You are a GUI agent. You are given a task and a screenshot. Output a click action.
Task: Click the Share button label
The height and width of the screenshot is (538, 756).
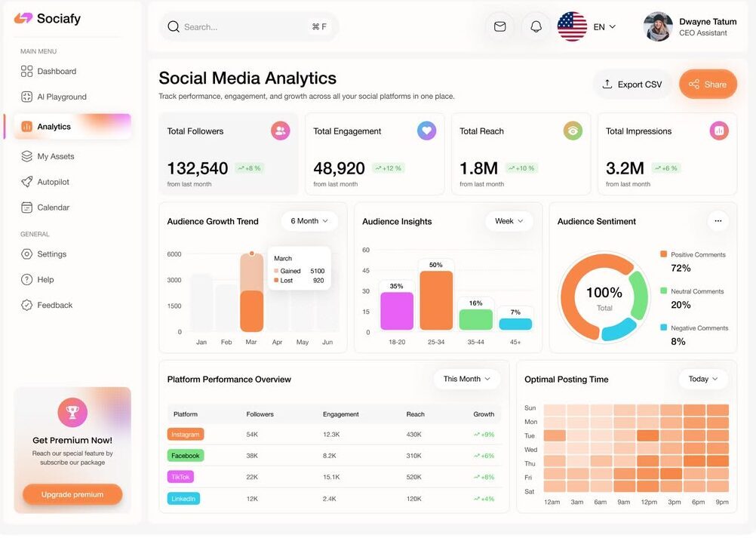click(x=715, y=85)
